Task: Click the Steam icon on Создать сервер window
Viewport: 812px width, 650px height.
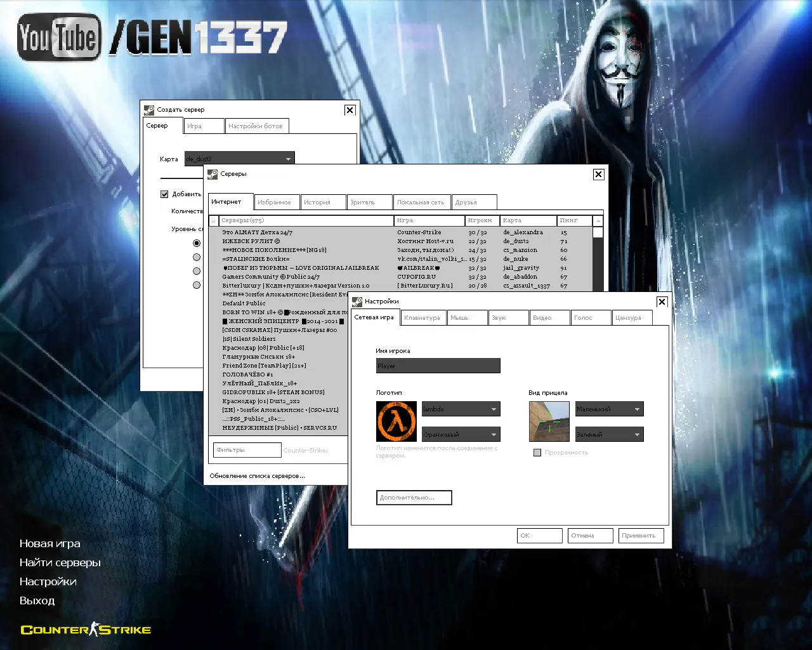Action: pyautogui.click(x=150, y=109)
